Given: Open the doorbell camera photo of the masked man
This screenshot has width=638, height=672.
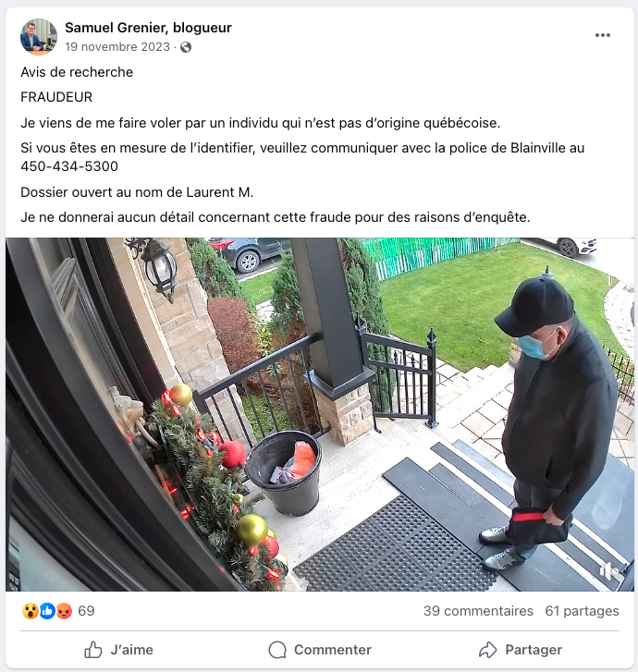Looking at the screenshot, I should click(x=319, y=414).
